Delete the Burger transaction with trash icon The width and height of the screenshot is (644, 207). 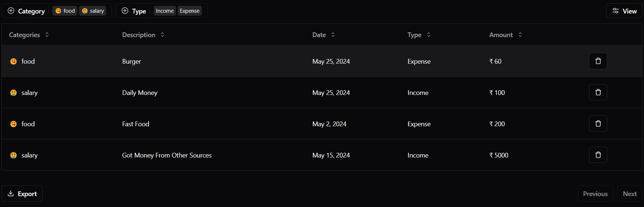(598, 61)
